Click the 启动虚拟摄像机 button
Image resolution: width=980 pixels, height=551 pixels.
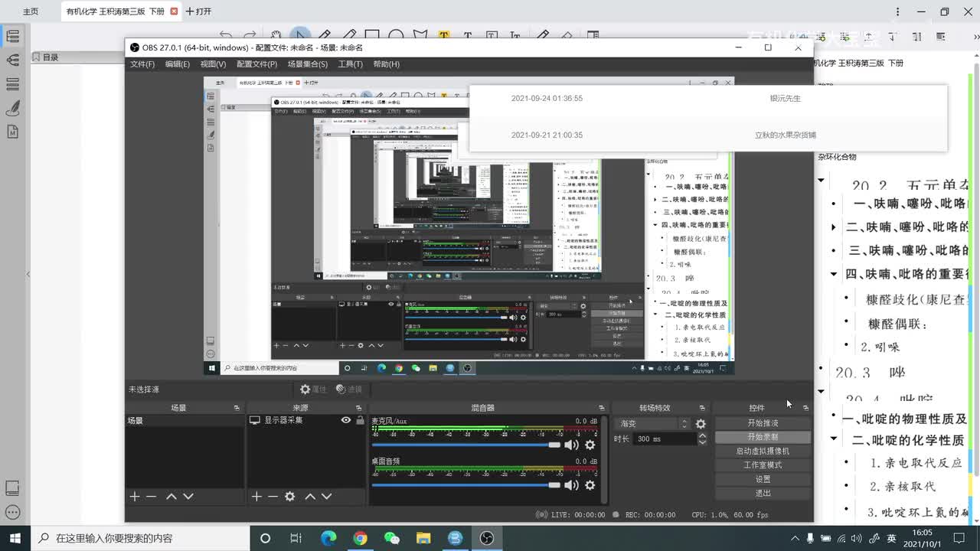point(763,452)
